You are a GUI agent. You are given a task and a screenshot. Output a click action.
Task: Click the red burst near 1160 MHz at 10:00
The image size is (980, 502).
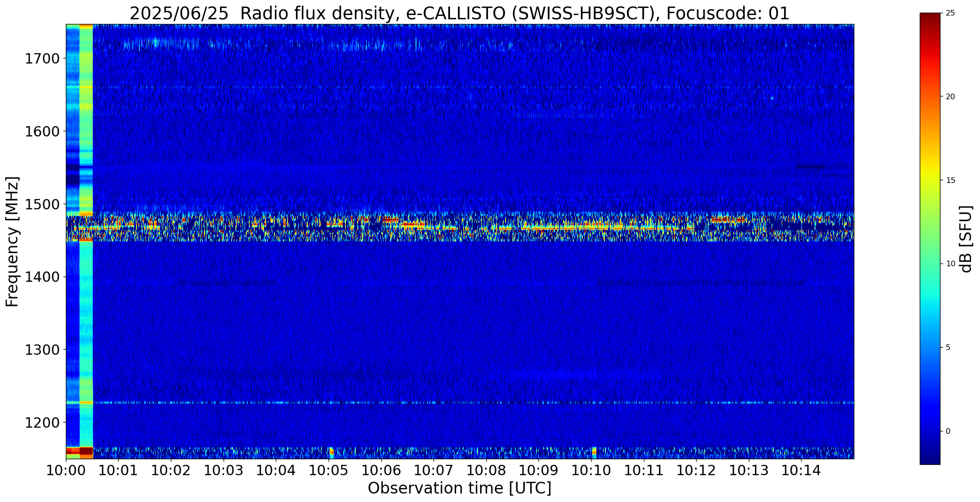tap(79, 451)
